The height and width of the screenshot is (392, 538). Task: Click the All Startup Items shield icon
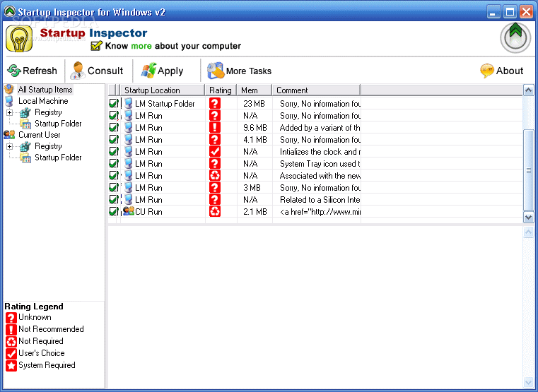click(x=9, y=90)
